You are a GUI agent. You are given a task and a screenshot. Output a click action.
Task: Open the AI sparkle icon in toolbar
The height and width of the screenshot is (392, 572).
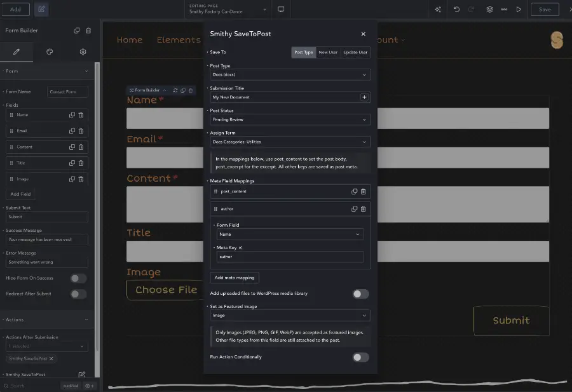[438, 10]
